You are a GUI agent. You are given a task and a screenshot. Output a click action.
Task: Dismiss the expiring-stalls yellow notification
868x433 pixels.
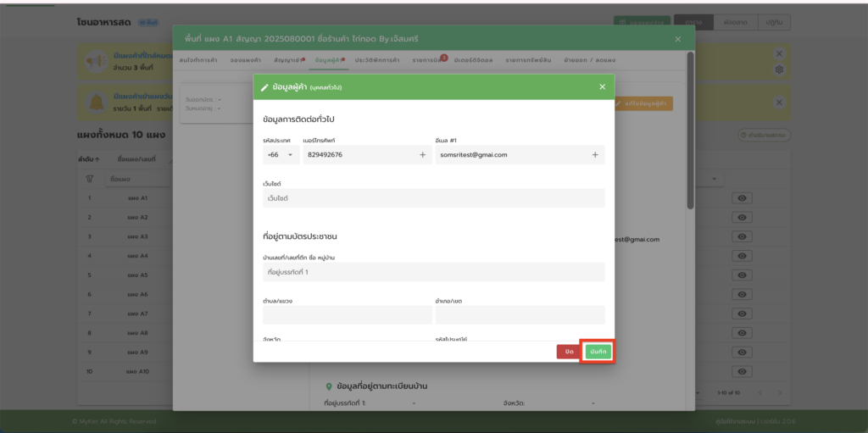tap(779, 53)
